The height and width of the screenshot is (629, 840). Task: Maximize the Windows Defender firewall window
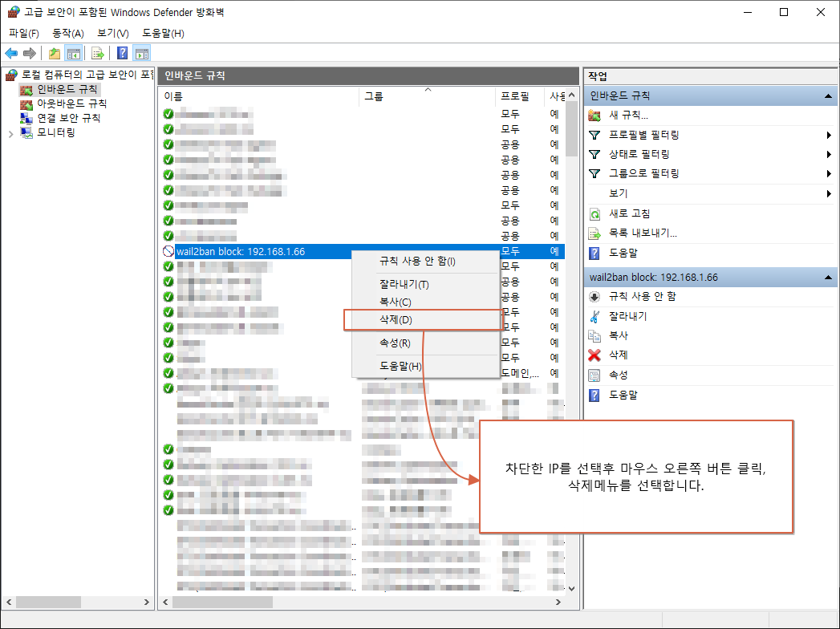point(784,12)
